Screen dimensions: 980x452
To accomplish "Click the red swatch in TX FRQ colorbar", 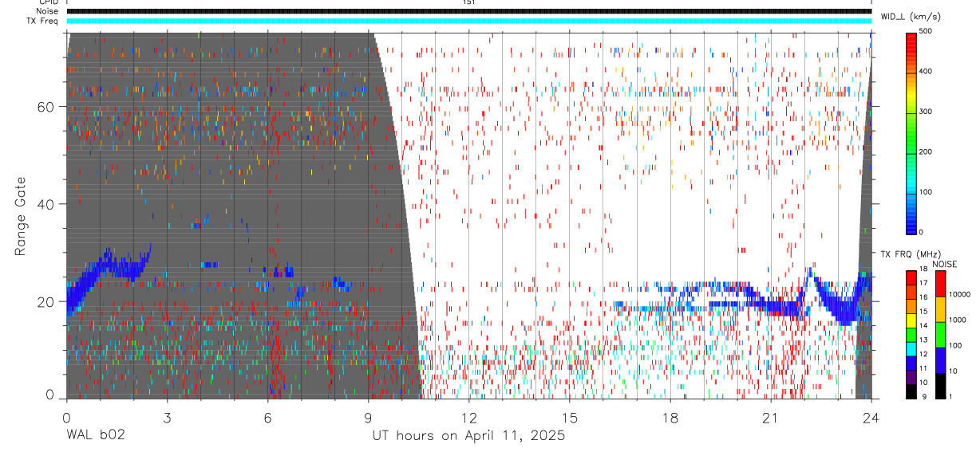I will click(x=911, y=278).
